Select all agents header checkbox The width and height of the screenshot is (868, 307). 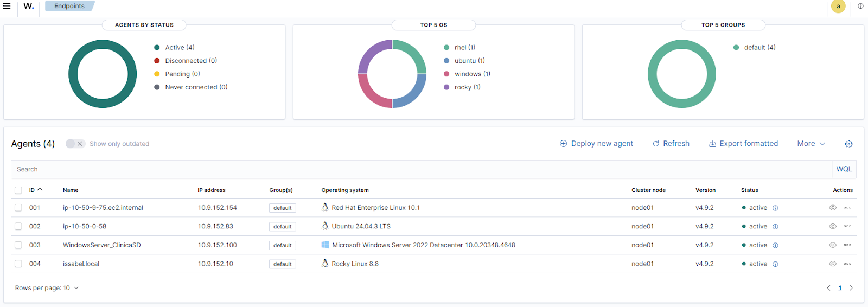18,190
